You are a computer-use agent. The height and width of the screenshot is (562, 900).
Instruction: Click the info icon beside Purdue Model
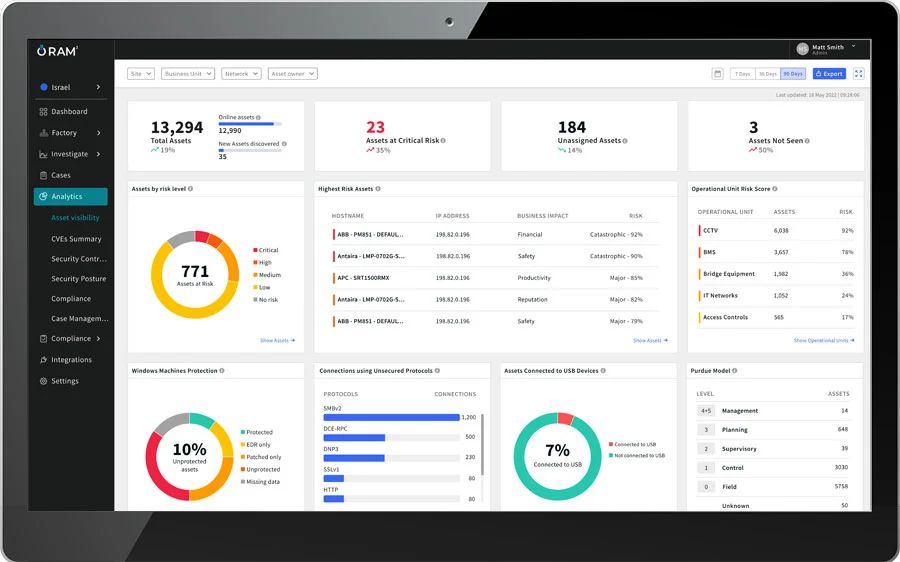(735, 371)
